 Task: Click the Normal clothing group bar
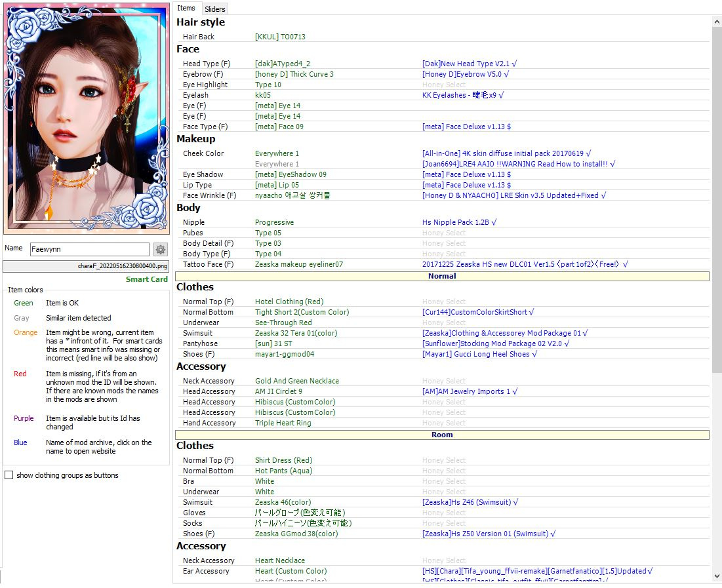pos(442,276)
